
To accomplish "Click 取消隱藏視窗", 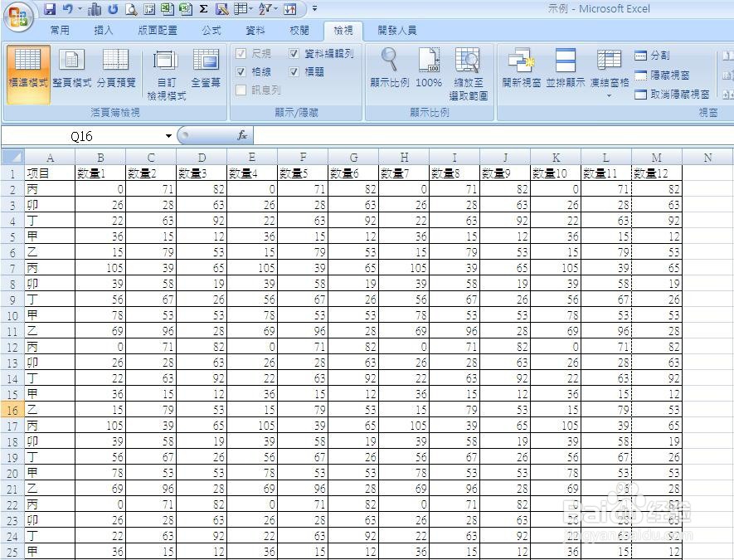I will click(672, 95).
